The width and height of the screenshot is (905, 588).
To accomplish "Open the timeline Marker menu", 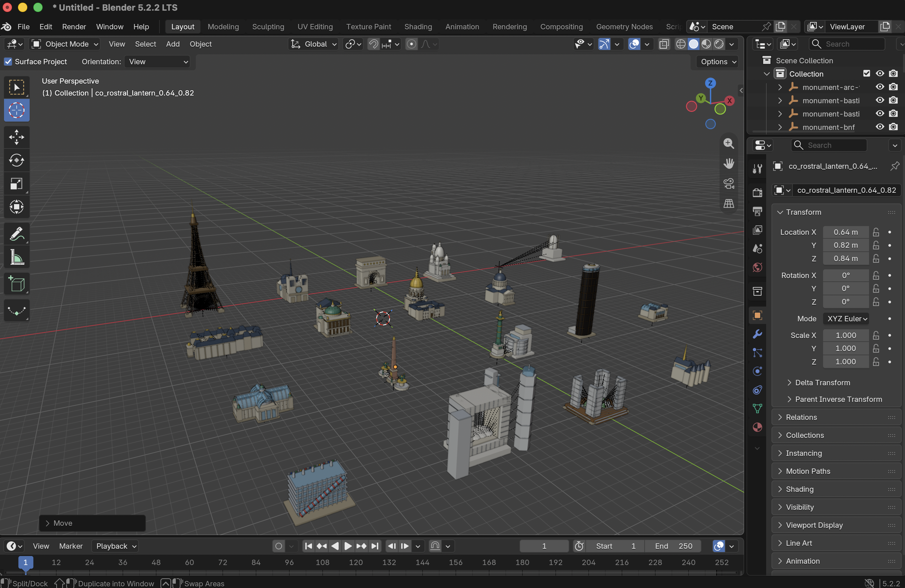I will click(71, 546).
